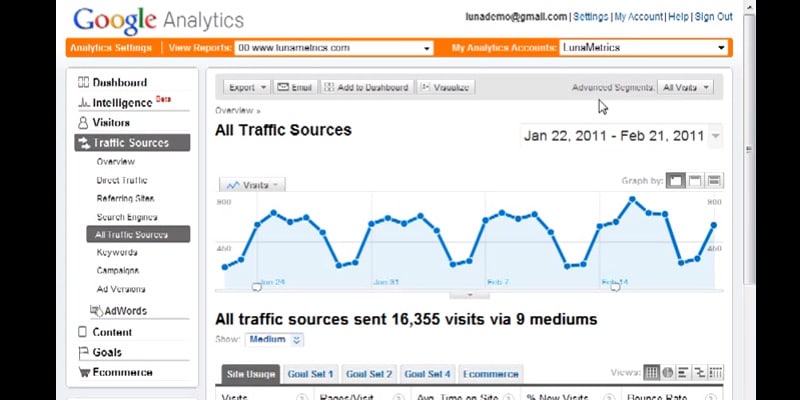Click the left date slider handle
The height and width of the screenshot is (400, 800).
click(257, 288)
